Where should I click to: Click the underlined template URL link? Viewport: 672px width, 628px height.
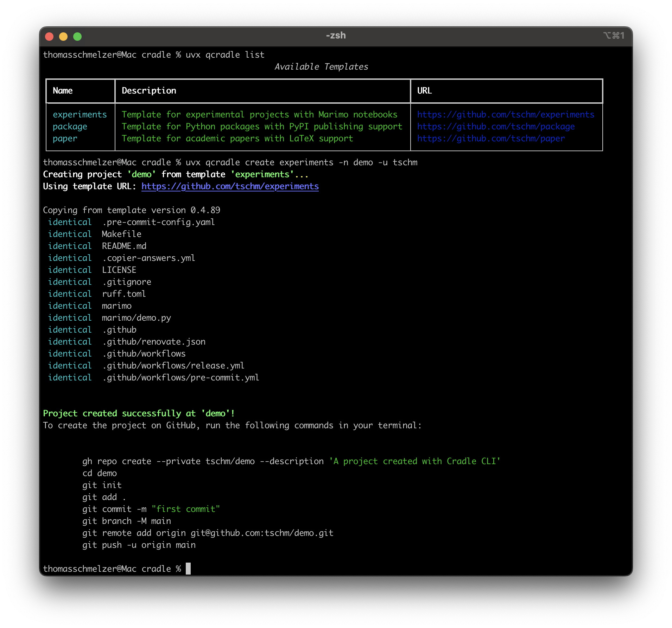(x=230, y=186)
